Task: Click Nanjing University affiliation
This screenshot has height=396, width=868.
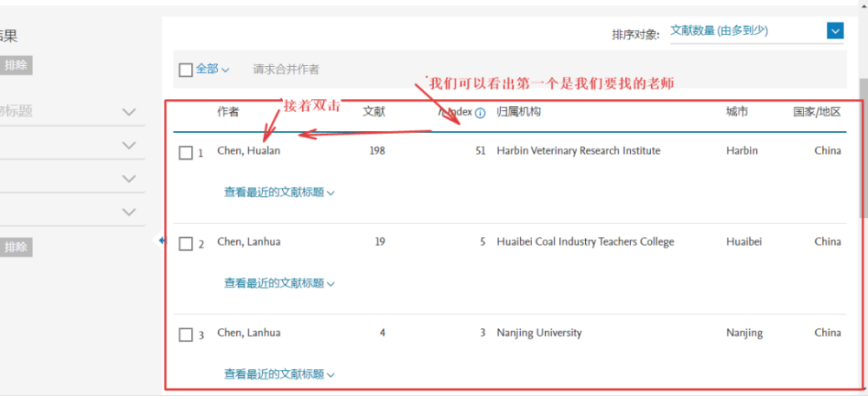Action: click(x=539, y=333)
